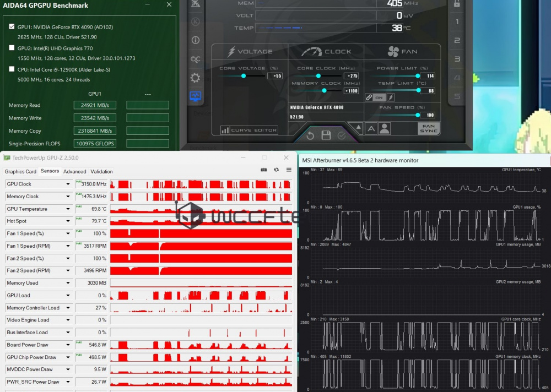This screenshot has width=551, height=392.
Task: Open the GPU Temperature sensor dropdown
Action: (68, 209)
